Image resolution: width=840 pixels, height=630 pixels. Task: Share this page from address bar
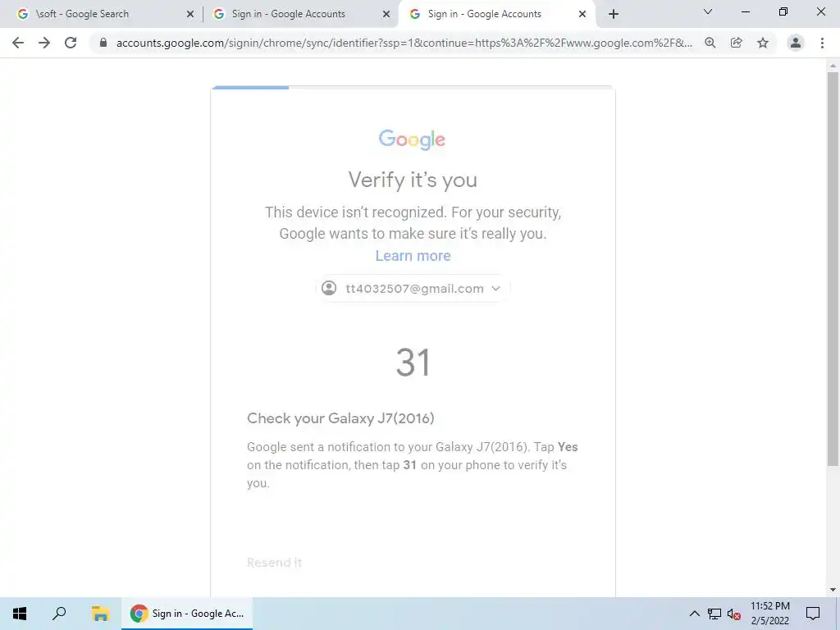[x=737, y=43]
